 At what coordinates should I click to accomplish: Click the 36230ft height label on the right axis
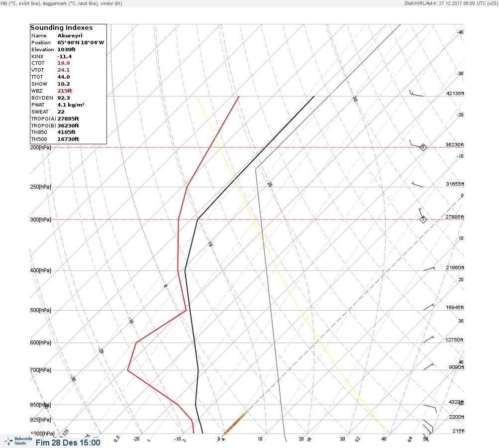455,144
